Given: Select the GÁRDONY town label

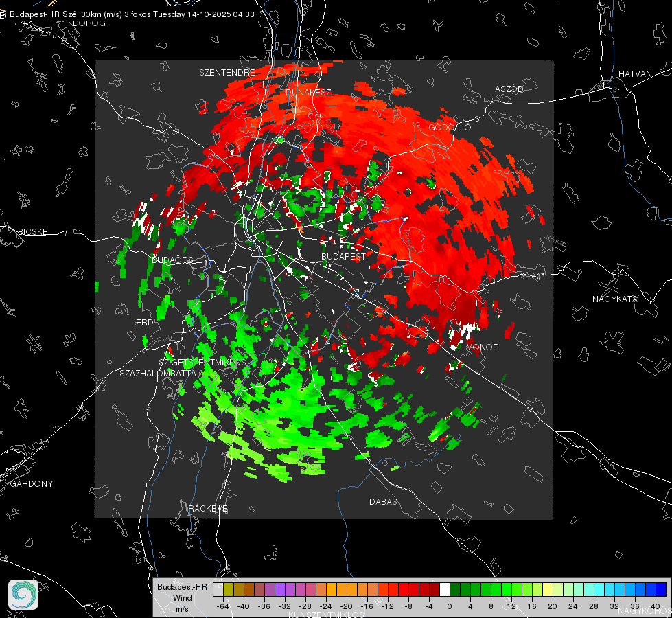Looking at the screenshot, I should (x=32, y=484).
